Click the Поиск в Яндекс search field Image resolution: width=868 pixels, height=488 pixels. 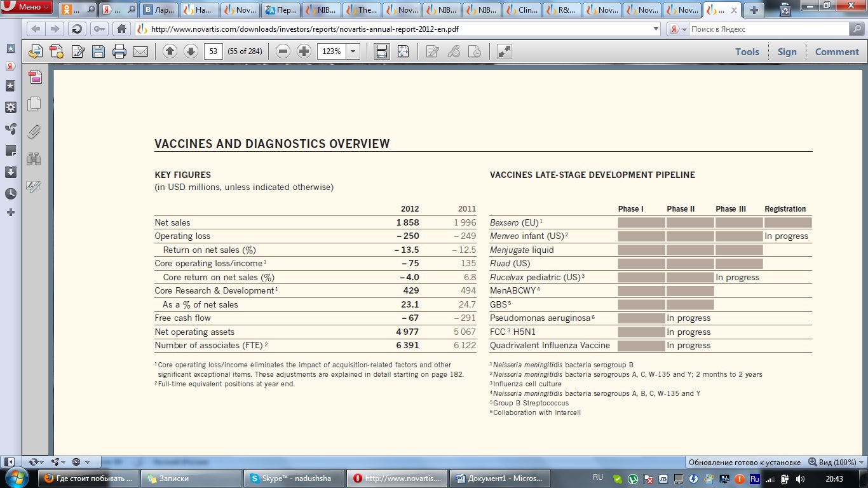click(769, 29)
